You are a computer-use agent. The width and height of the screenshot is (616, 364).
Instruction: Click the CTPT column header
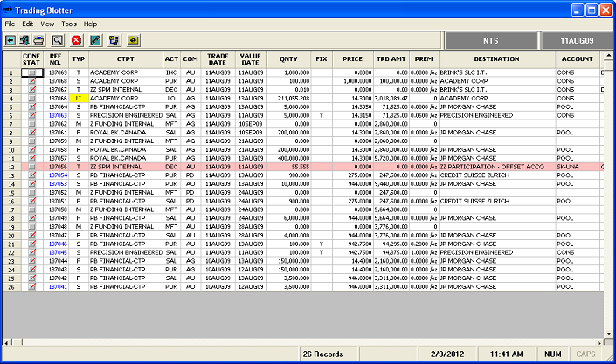pos(126,59)
